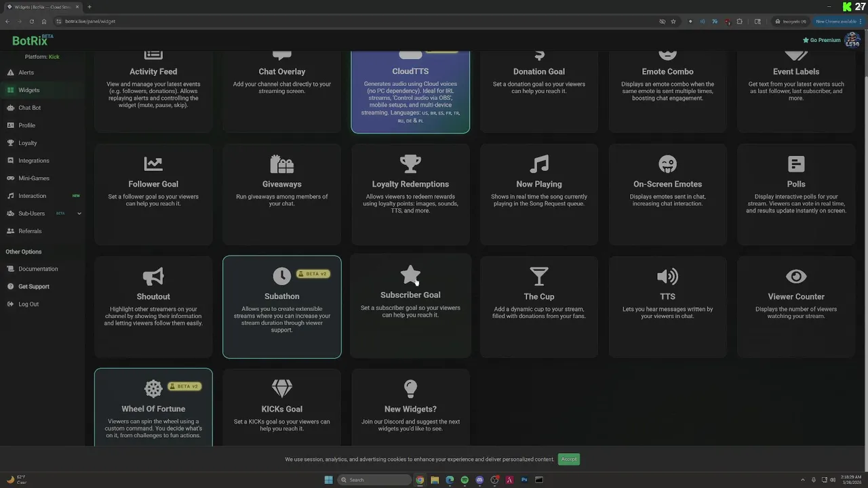Image resolution: width=868 pixels, height=488 pixels.
Task: Select the Loyalty Redemptions trophy icon
Action: point(410,163)
